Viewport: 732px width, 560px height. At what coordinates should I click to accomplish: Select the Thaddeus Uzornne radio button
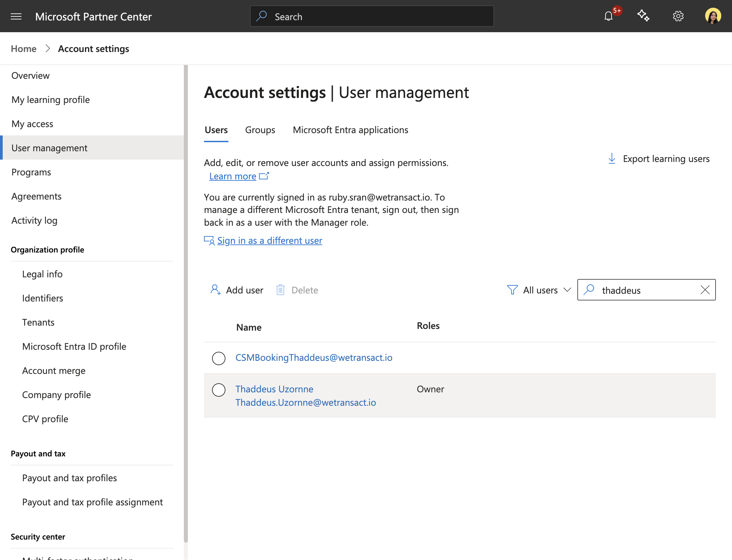pyautogui.click(x=219, y=390)
